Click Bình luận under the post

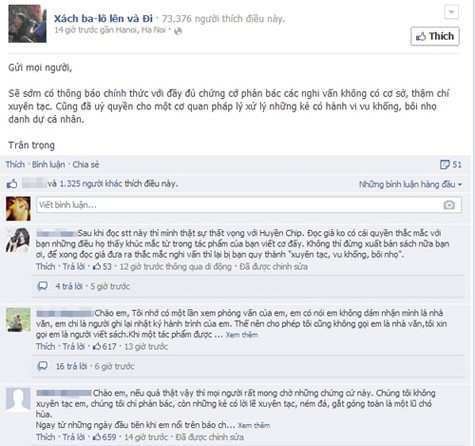[48, 164]
